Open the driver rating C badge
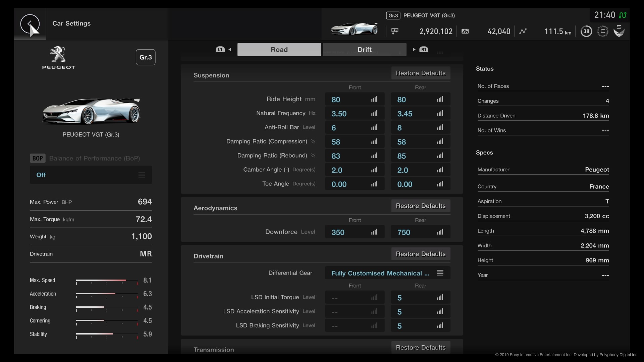Screen dimensions: 644x362 coord(602,31)
